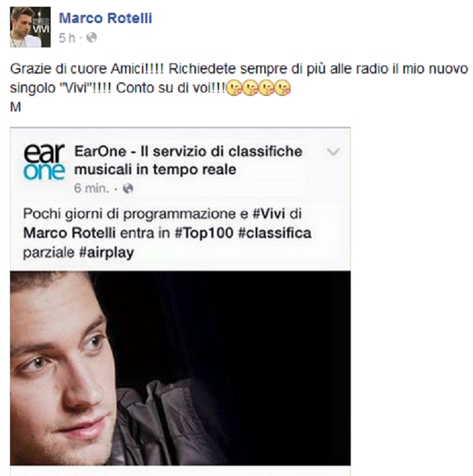The height and width of the screenshot is (476, 473).
Task: Open Marco Rotelli's profile picture thumbnail
Action: tap(30, 27)
